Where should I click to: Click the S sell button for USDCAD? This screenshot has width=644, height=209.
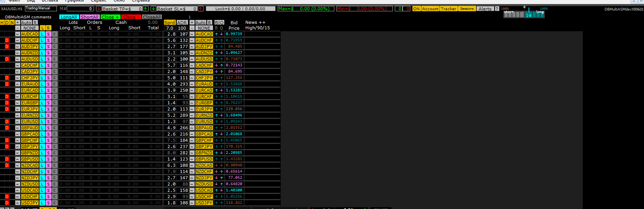pyautogui.click(x=48, y=190)
